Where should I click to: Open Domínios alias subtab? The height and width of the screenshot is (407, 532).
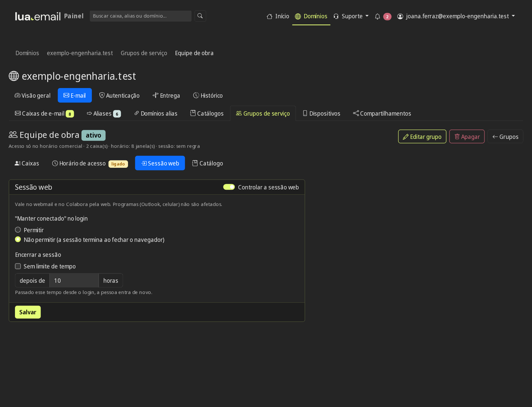point(156,114)
